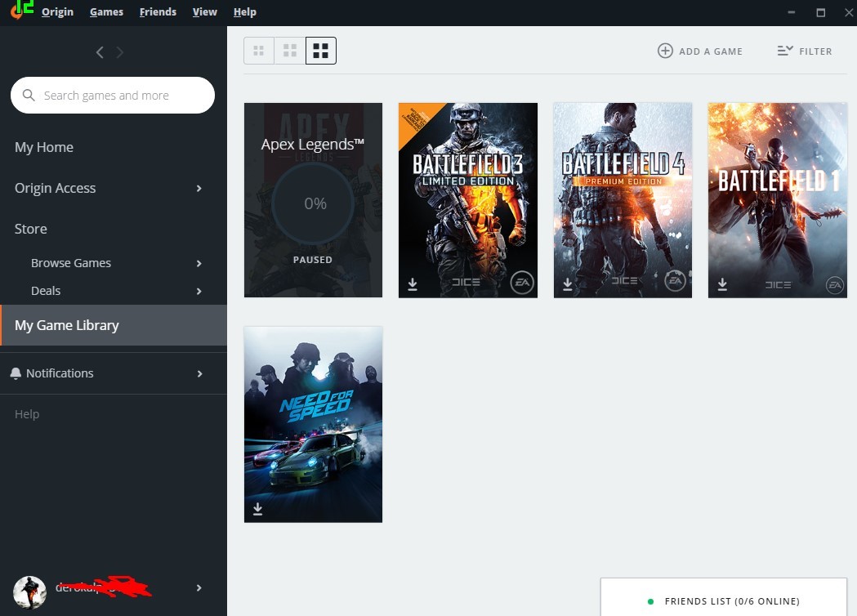The height and width of the screenshot is (616, 857).
Task: Switch to large tile view
Action: tap(321, 51)
